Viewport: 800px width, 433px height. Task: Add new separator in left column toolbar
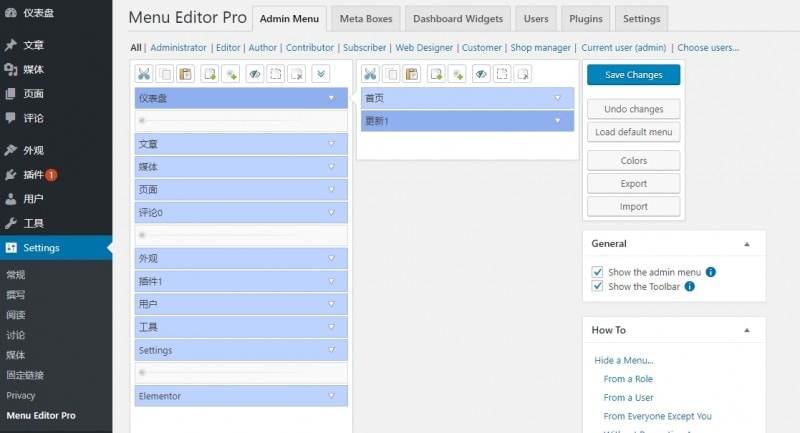point(231,74)
